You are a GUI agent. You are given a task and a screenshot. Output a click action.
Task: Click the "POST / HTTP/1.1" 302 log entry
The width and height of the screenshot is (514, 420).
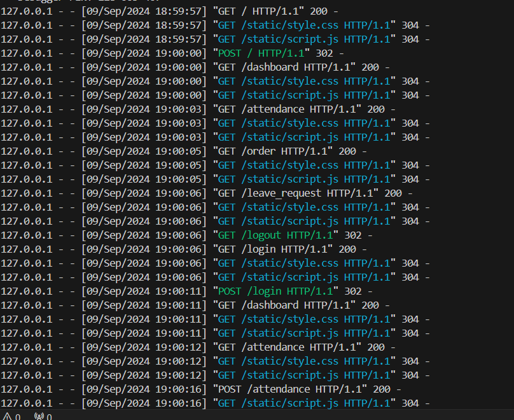(x=172, y=53)
